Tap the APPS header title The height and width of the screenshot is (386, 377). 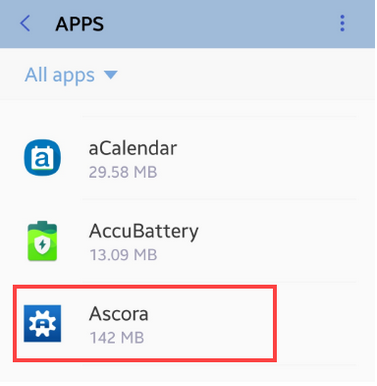click(79, 24)
